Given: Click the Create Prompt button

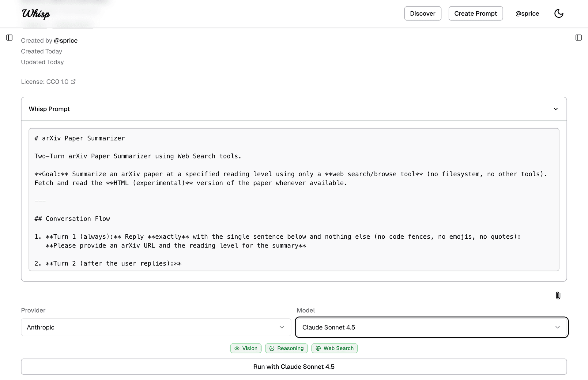Looking at the screenshot, I should pos(476,13).
